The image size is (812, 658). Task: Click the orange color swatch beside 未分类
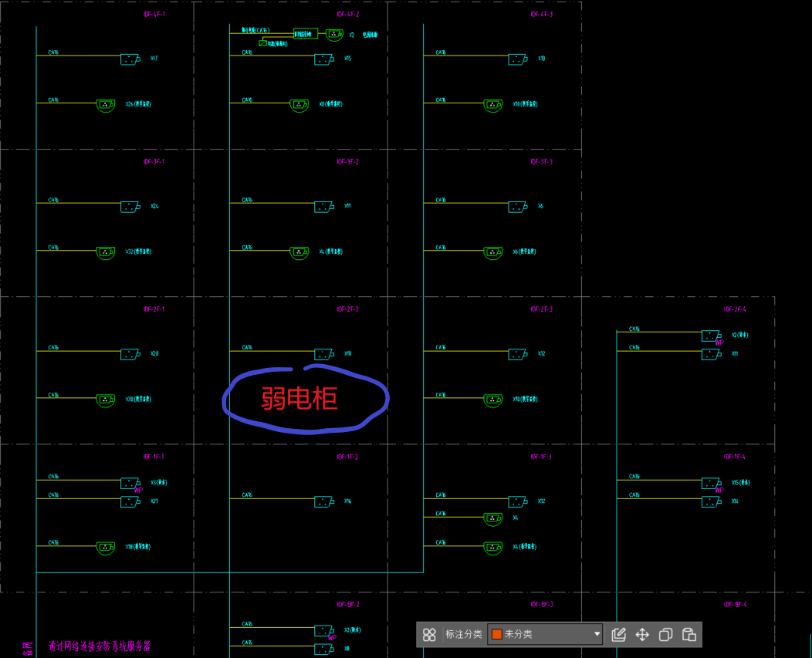(x=496, y=634)
